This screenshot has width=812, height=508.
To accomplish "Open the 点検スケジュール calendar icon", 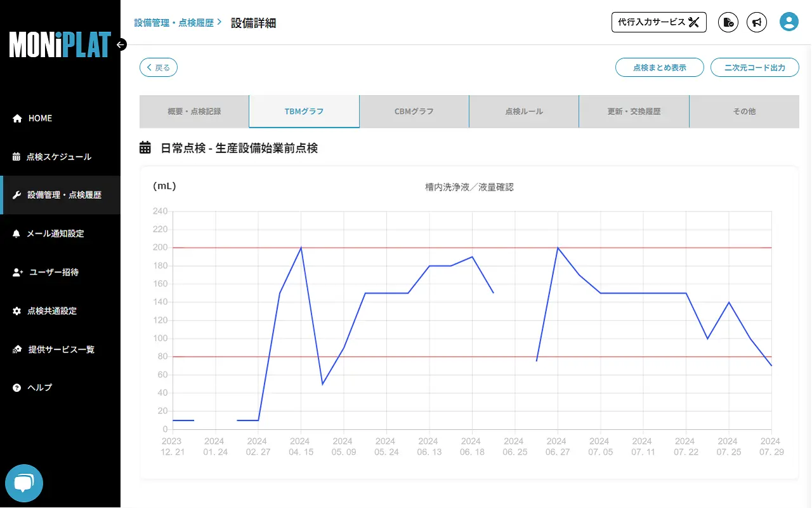I will coord(15,156).
